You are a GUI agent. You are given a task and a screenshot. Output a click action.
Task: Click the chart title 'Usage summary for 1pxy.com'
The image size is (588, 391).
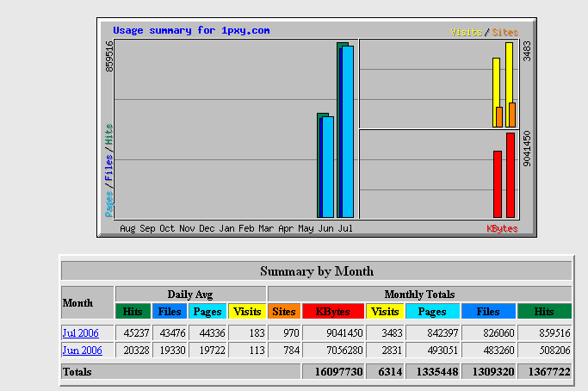tap(191, 31)
